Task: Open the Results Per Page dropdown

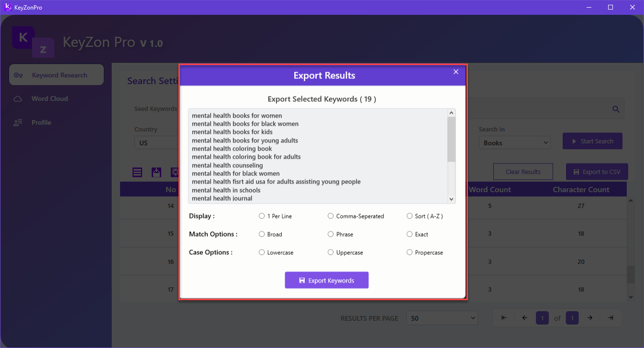Action: click(x=441, y=318)
